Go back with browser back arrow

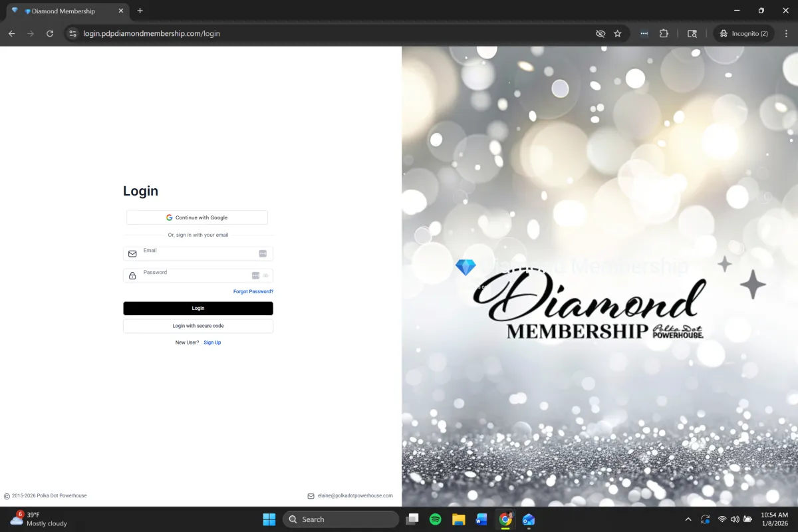pyautogui.click(x=12, y=33)
